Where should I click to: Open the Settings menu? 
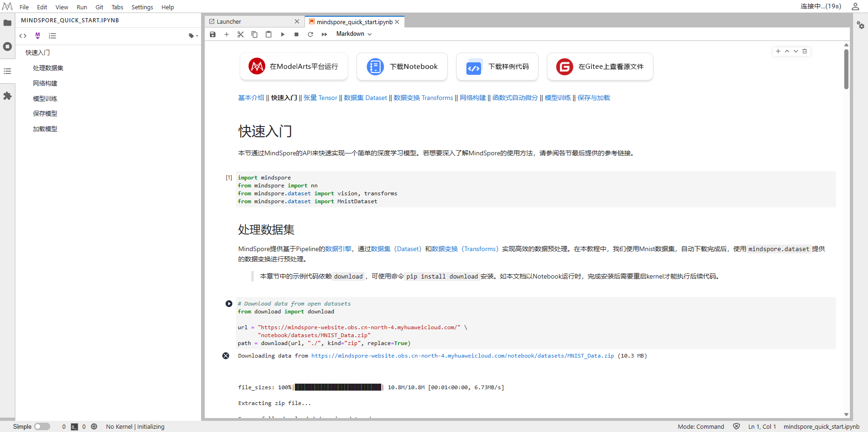coord(142,7)
